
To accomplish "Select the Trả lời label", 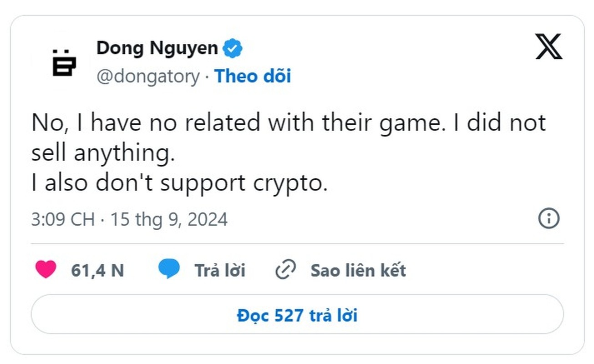I will pos(220,270).
